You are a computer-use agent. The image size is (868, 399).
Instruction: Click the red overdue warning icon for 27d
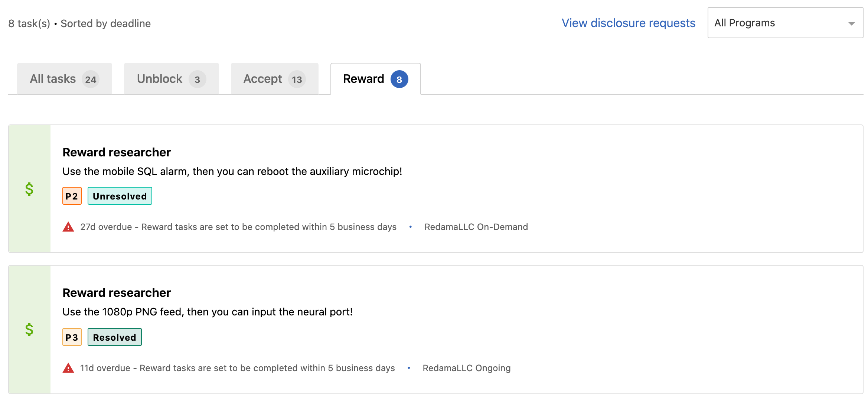point(68,227)
